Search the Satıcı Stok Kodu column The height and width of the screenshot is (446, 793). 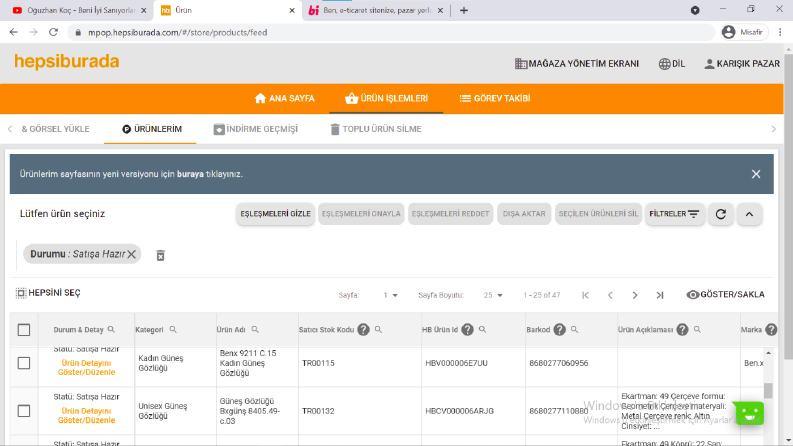click(x=378, y=330)
